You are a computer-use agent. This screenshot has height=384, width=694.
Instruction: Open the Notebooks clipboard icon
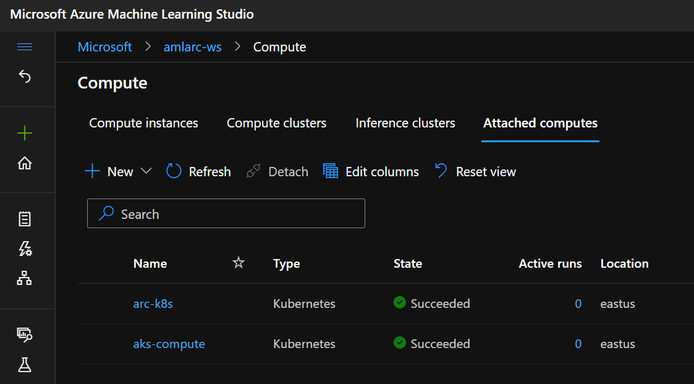[24, 219]
